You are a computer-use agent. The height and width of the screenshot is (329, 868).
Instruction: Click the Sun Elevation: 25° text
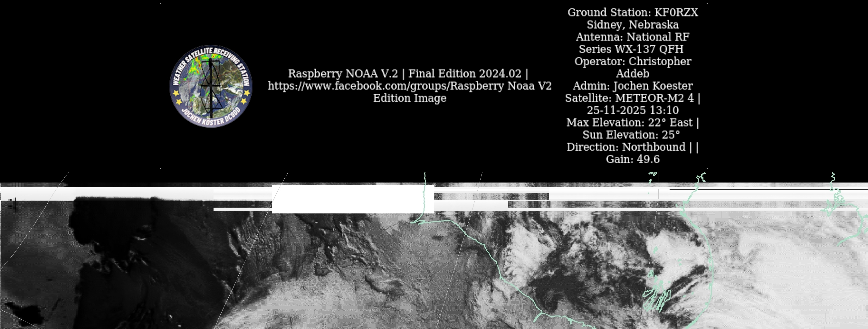click(x=631, y=135)
